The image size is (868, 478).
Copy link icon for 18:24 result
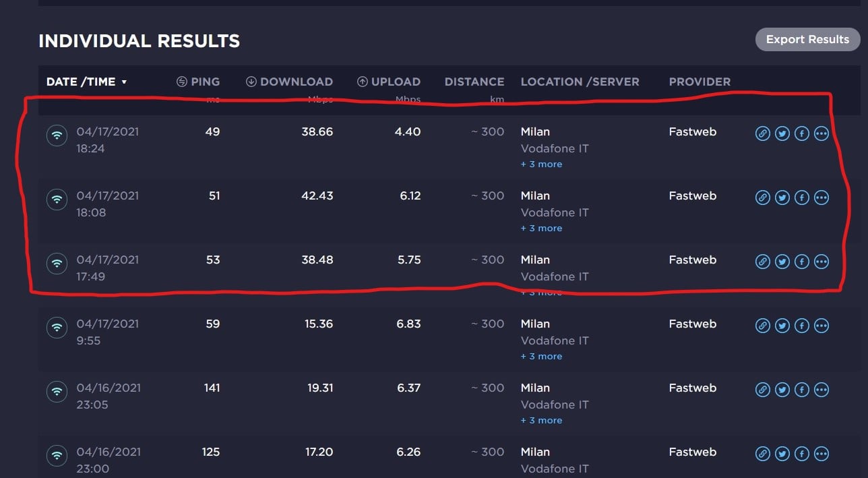pos(762,133)
